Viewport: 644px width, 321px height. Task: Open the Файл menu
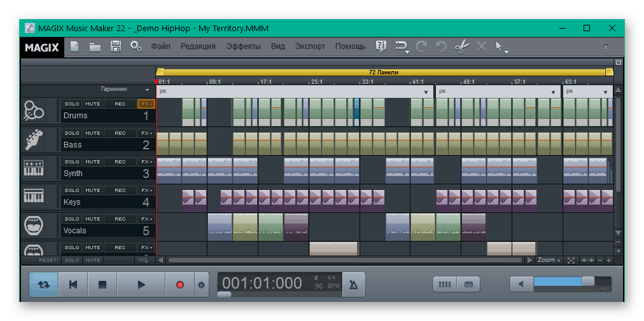(x=160, y=46)
